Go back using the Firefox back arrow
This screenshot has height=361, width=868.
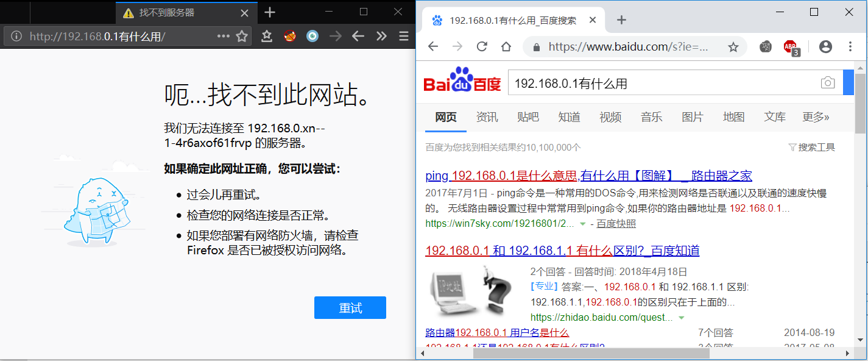(358, 37)
